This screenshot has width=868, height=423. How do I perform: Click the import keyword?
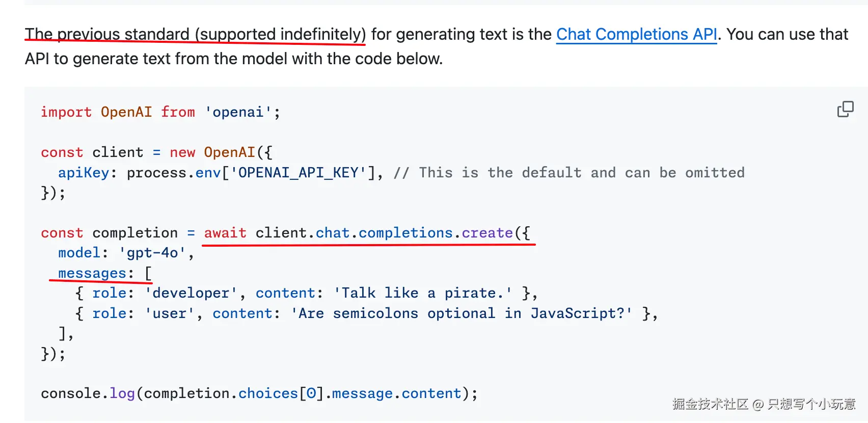coord(66,112)
